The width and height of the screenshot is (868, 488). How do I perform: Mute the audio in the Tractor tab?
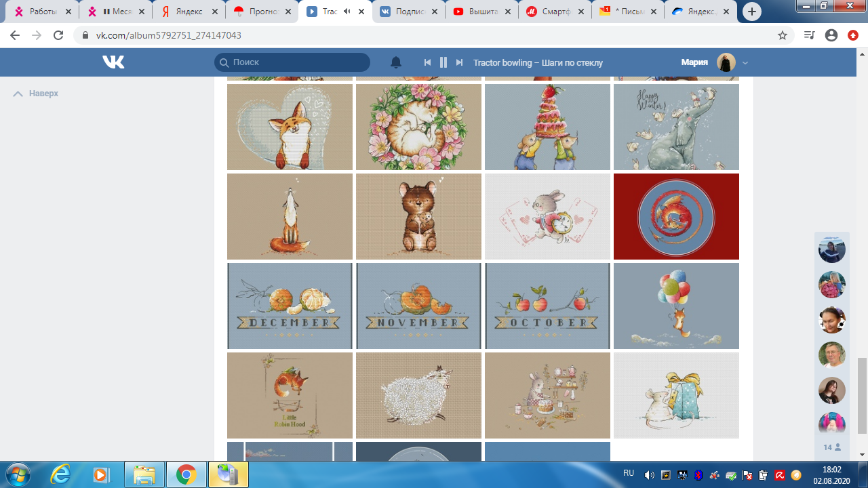347,12
